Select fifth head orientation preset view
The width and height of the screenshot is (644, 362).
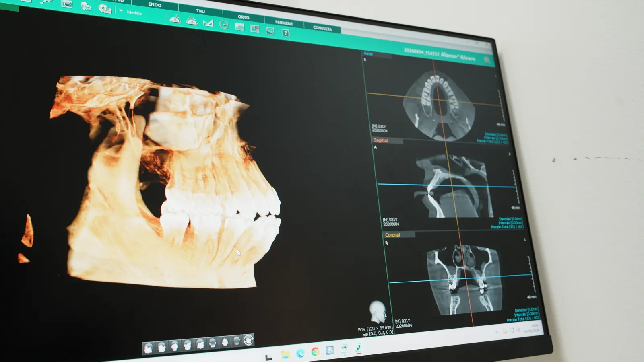pyautogui.click(x=200, y=344)
